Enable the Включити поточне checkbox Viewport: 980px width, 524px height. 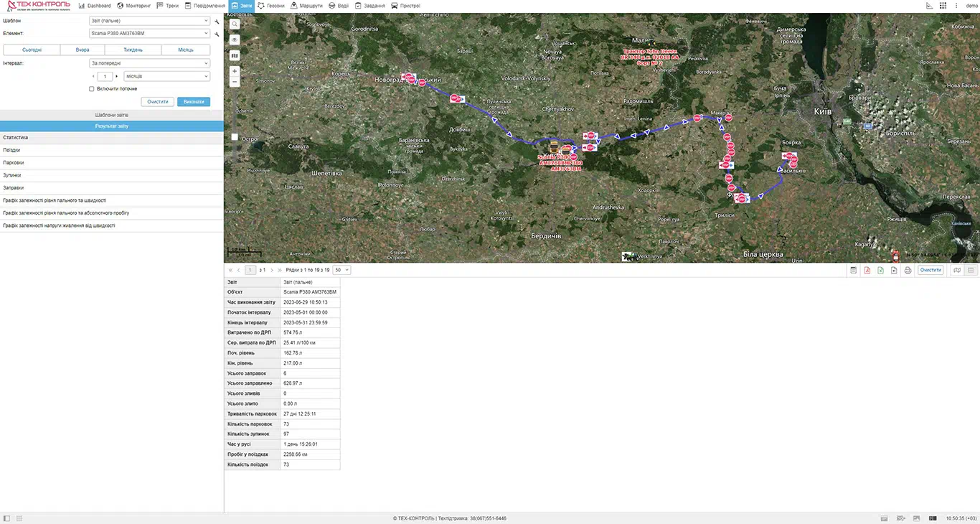(x=92, y=89)
